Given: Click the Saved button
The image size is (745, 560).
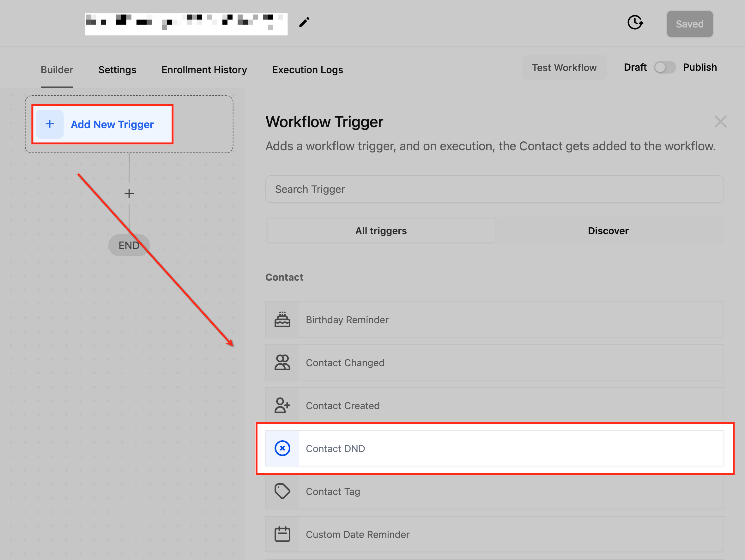Looking at the screenshot, I should [x=689, y=24].
